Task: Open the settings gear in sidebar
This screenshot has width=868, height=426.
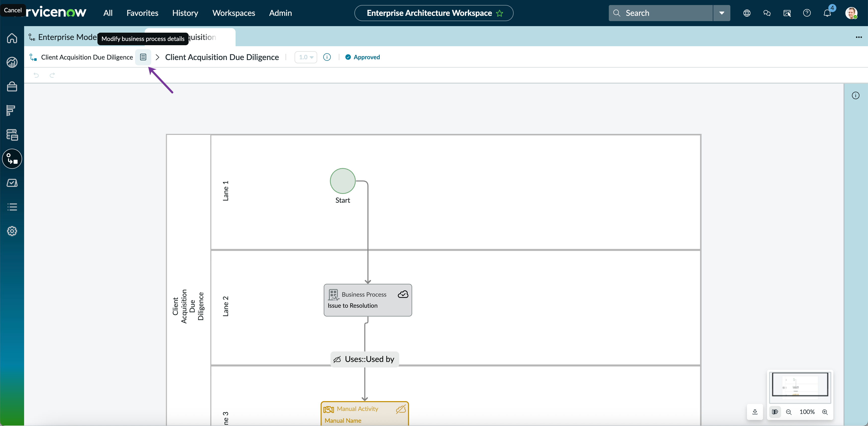Action: click(12, 231)
